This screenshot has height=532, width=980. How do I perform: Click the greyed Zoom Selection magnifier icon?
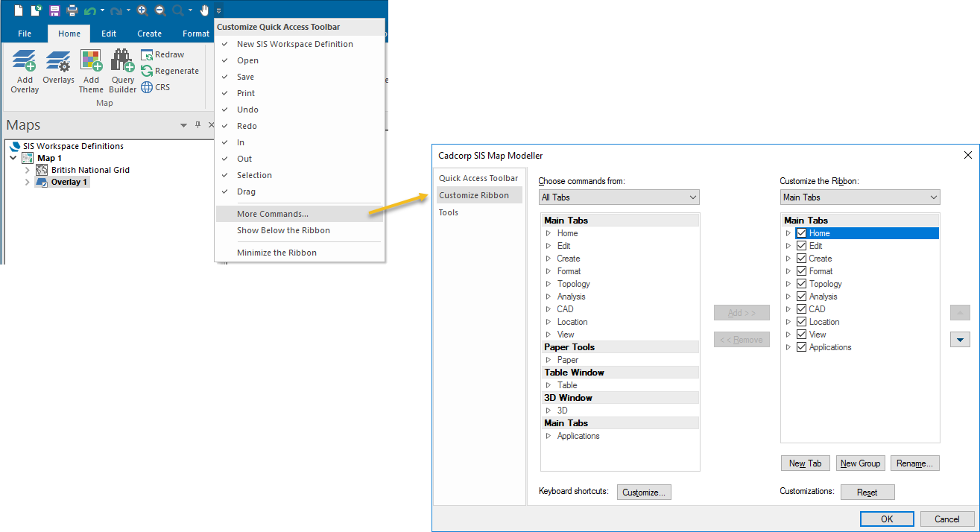pos(178,10)
